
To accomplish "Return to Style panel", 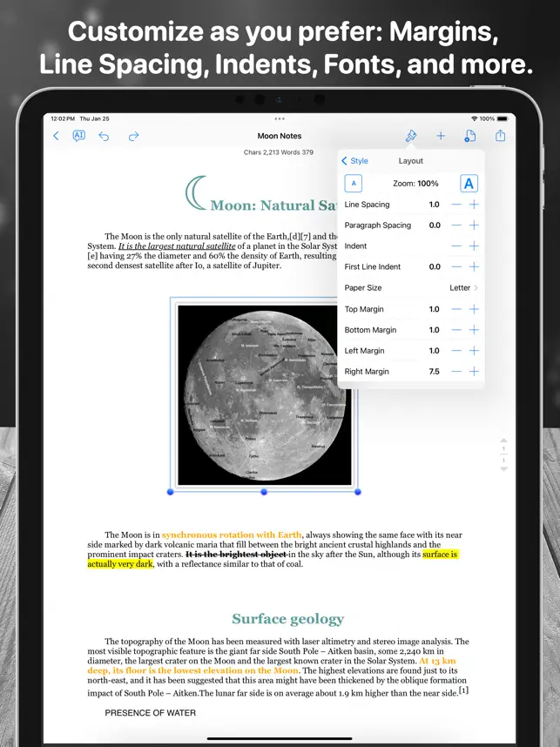I will click(355, 161).
